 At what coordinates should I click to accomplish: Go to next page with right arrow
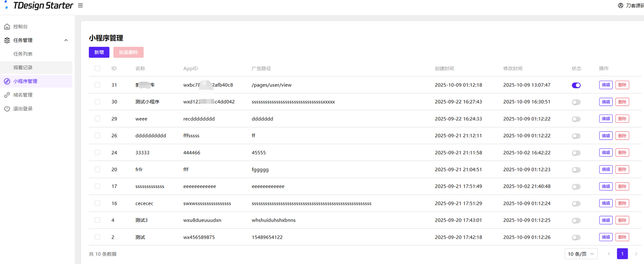click(x=636, y=254)
